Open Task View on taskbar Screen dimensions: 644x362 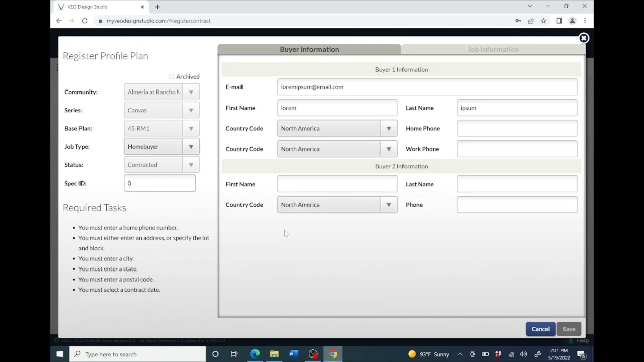[x=234, y=354]
